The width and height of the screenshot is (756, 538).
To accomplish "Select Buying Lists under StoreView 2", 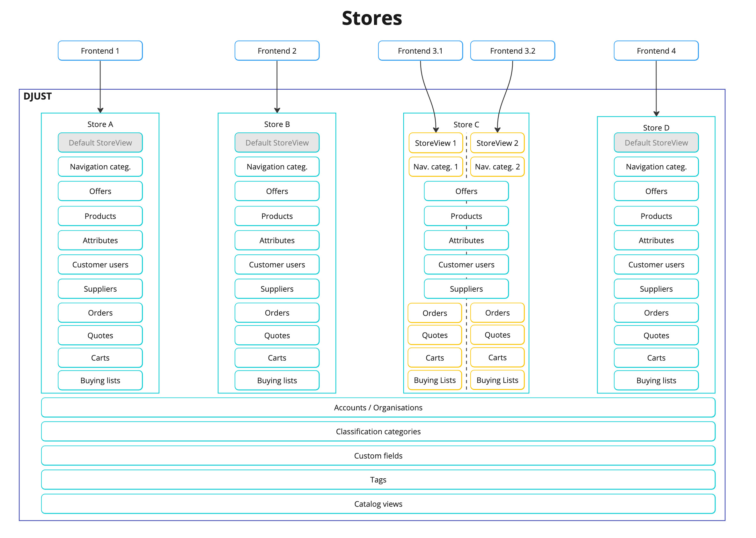I will coord(497,380).
